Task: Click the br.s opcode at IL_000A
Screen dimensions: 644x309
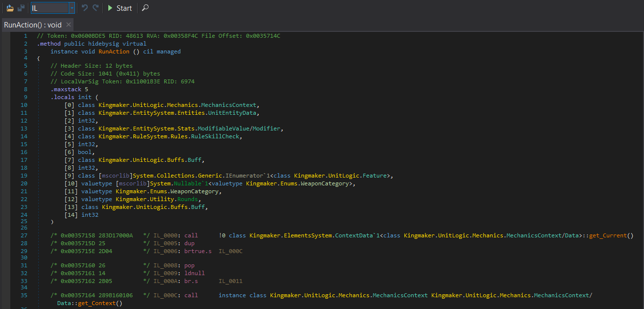Action: 192,281
